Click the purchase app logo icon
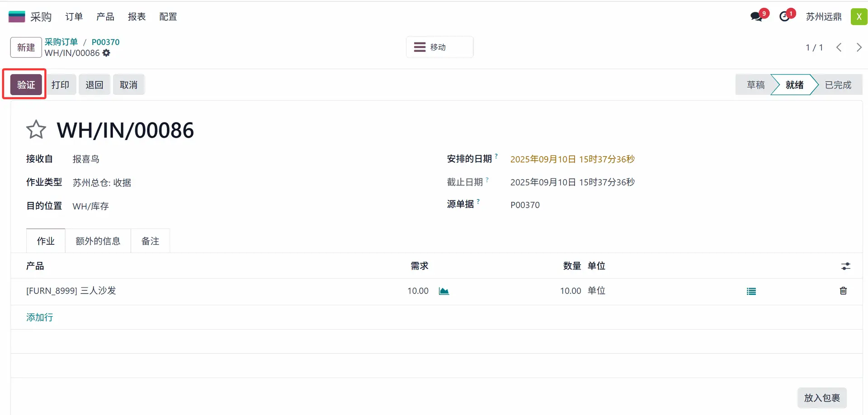Screen dimensions: 868x415 (x=17, y=17)
